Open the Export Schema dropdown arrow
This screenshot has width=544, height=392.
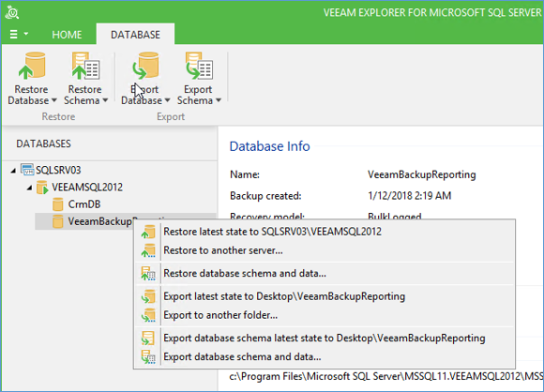coord(219,100)
